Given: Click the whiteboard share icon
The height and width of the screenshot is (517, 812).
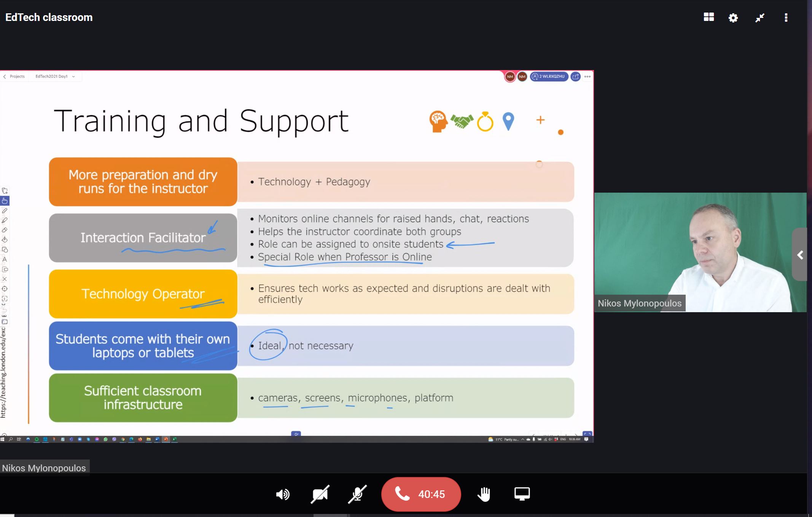Looking at the screenshot, I should [x=576, y=77].
